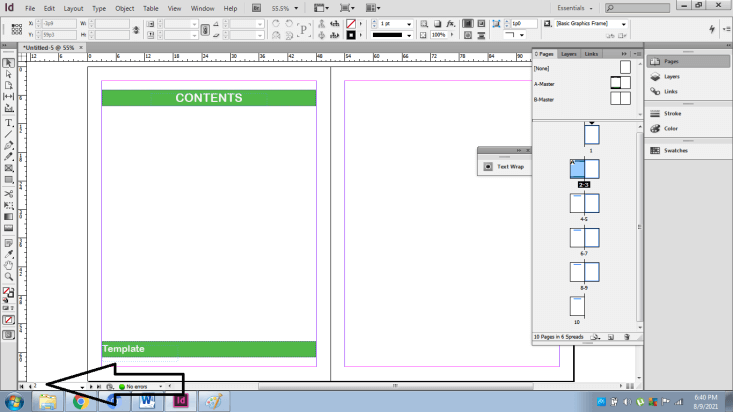Toggle screen mode button at toolbox bottom
The image size is (733, 412).
(8, 335)
